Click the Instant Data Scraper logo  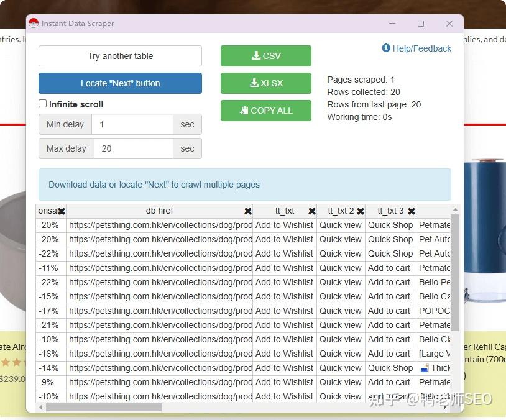[x=35, y=24]
